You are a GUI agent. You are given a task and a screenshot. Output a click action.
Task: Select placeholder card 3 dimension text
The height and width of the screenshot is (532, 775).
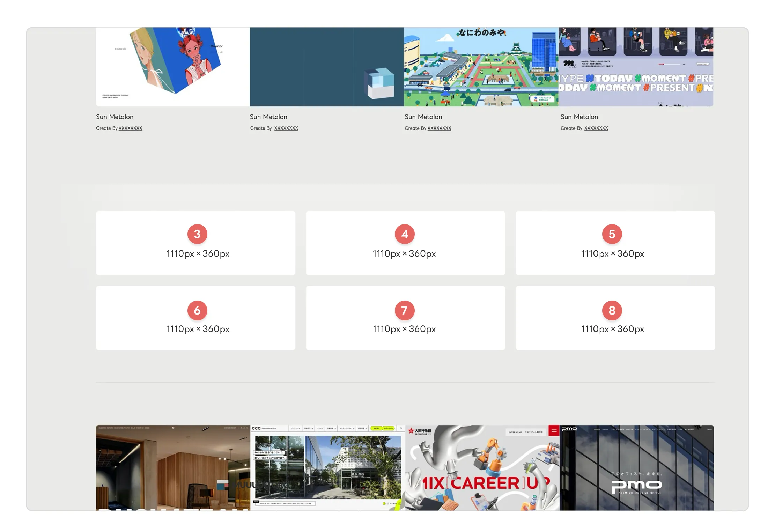point(198,254)
